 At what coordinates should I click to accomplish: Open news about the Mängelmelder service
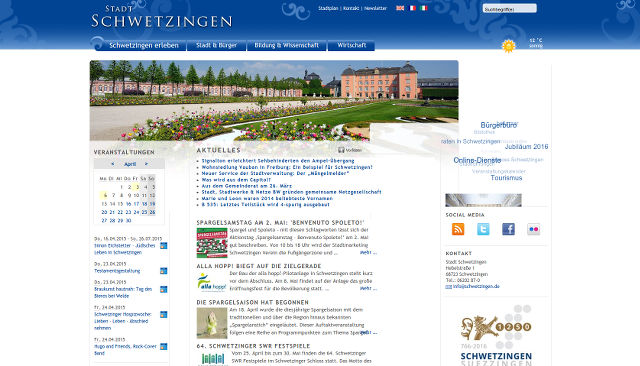click(275, 173)
